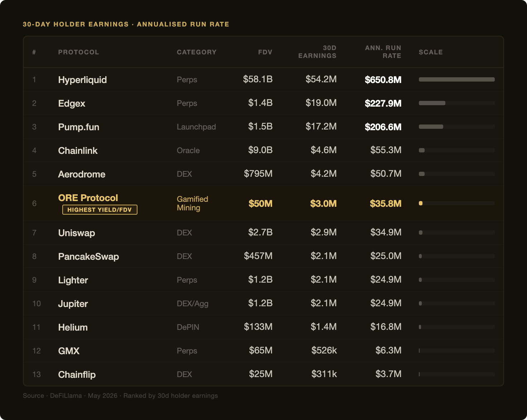527x420 pixels.
Task: Click the $206.6M run rate value
Action: [x=383, y=127]
